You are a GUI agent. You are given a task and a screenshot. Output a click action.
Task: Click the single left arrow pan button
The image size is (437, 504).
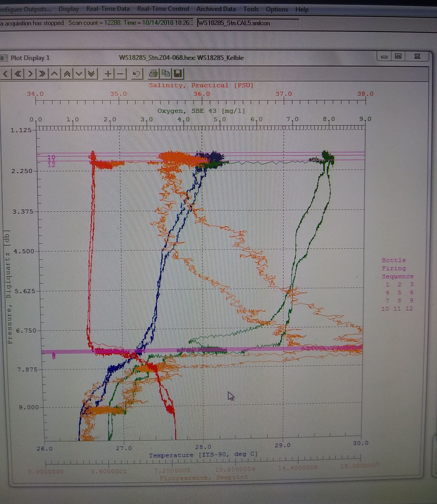[x=6, y=74]
